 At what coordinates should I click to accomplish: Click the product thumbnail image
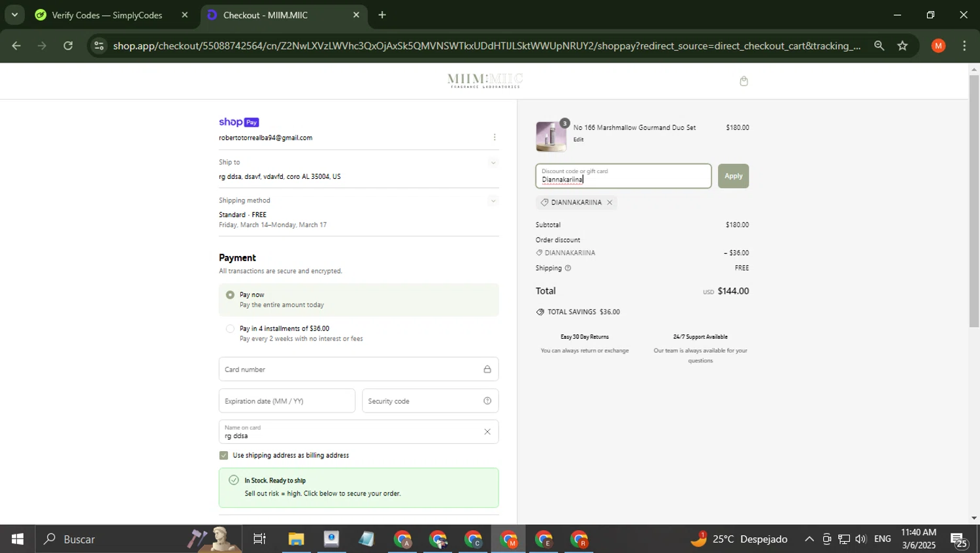pos(551,136)
